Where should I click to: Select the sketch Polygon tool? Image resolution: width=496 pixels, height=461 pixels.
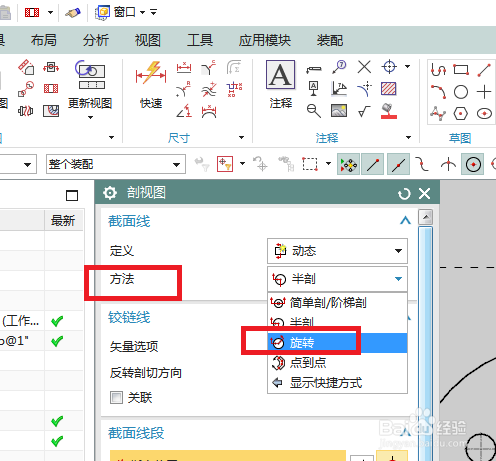(461, 114)
